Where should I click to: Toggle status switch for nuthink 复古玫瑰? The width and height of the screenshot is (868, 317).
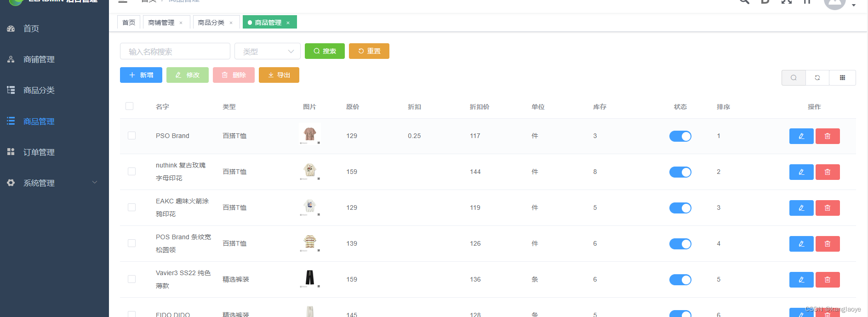(680, 172)
